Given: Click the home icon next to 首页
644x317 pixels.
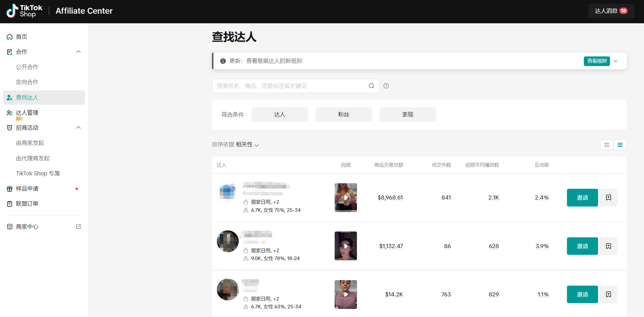Looking at the screenshot, I should [9, 37].
